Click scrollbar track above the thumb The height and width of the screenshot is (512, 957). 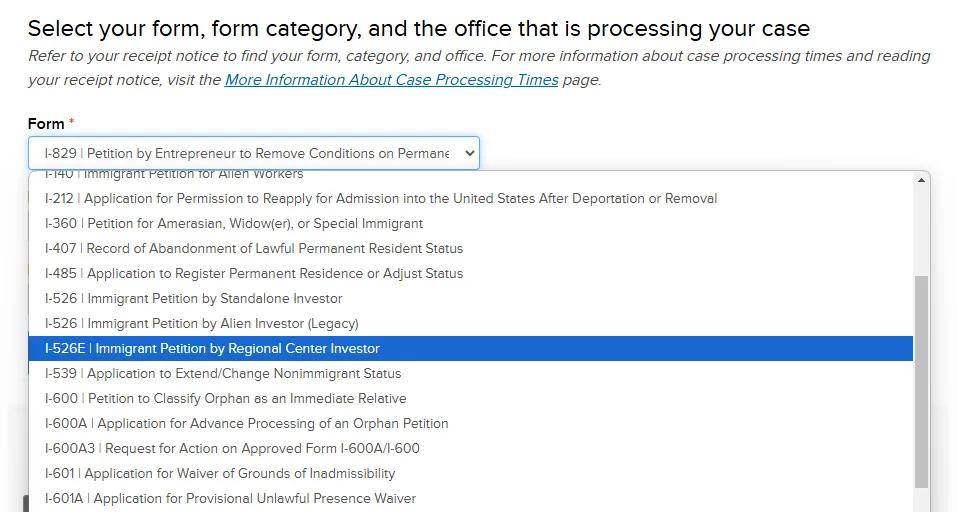tap(921, 230)
